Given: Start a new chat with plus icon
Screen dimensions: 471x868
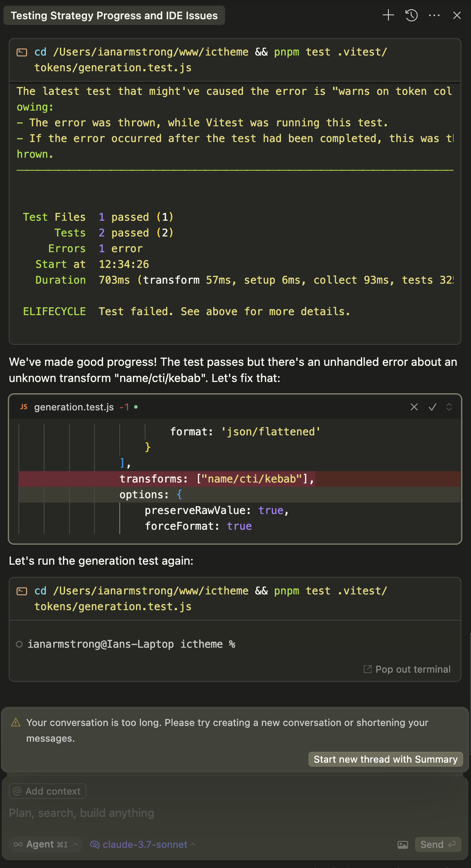Looking at the screenshot, I should click(388, 16).
